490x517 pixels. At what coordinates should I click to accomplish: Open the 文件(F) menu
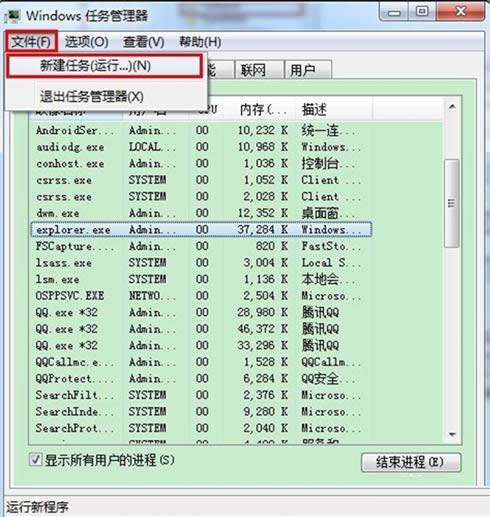pos(31,42)
